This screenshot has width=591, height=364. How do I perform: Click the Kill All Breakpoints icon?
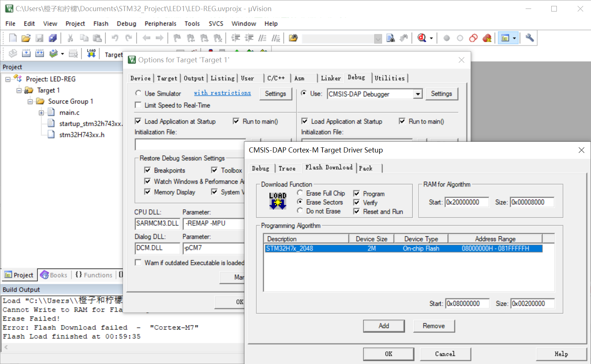(x=487, y=38)
